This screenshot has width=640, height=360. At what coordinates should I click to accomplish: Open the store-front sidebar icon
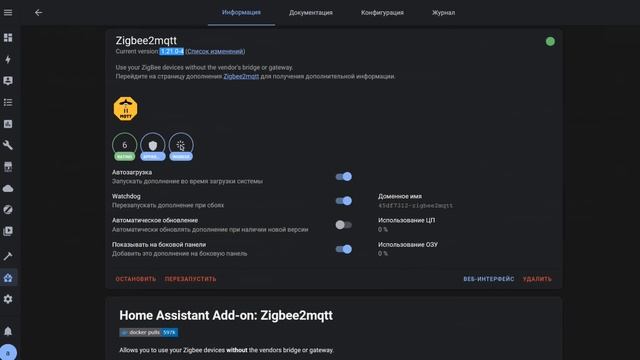pyautogui.click(x=8, y=167)
